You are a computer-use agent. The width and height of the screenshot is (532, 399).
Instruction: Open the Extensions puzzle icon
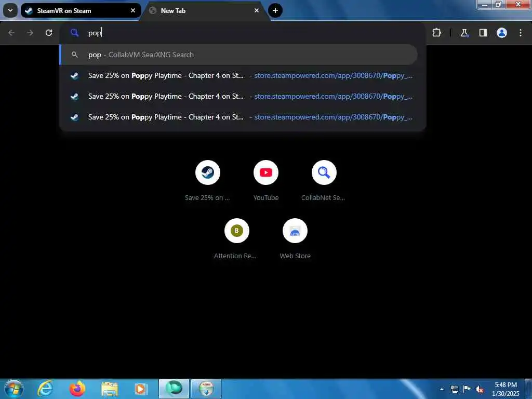click(436, 33)
